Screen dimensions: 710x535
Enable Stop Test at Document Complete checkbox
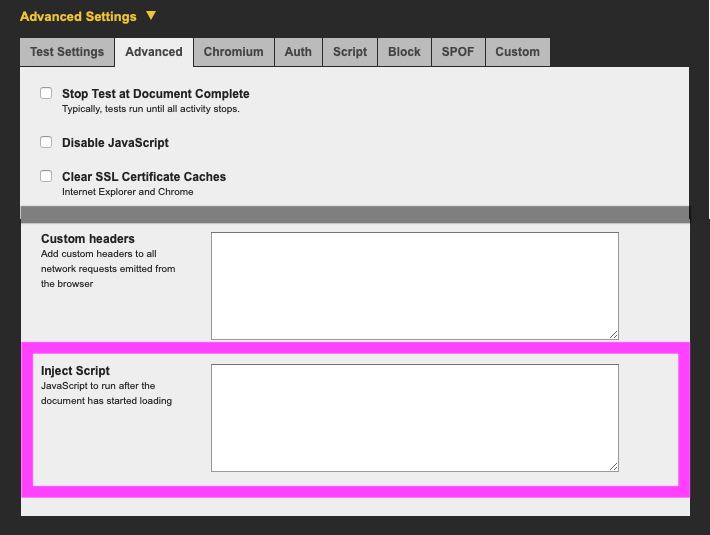click(46, 93)
